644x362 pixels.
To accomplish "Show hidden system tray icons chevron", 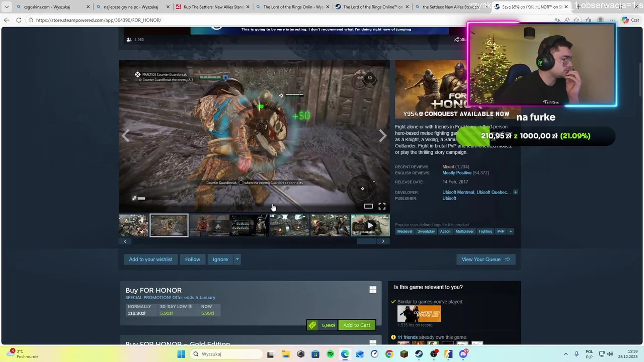I will pyautogui.click(x=566, y=354).
